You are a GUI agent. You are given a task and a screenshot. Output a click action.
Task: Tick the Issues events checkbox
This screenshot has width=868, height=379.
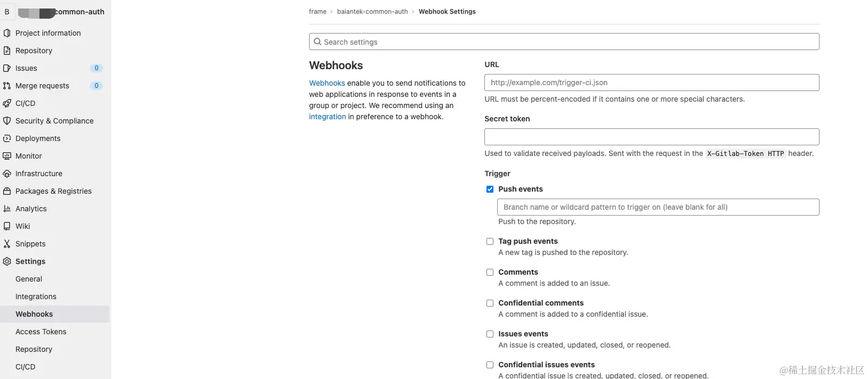point(490,334)
